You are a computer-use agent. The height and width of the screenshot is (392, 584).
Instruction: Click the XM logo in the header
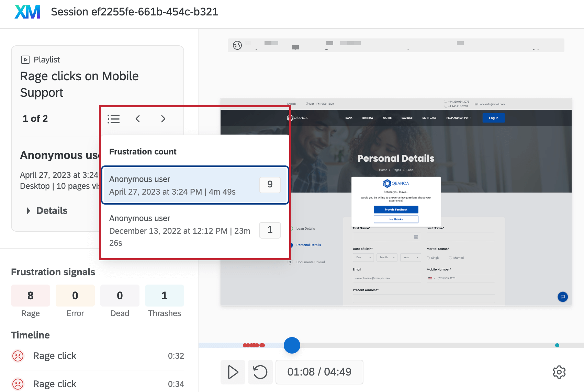[27, 12]
